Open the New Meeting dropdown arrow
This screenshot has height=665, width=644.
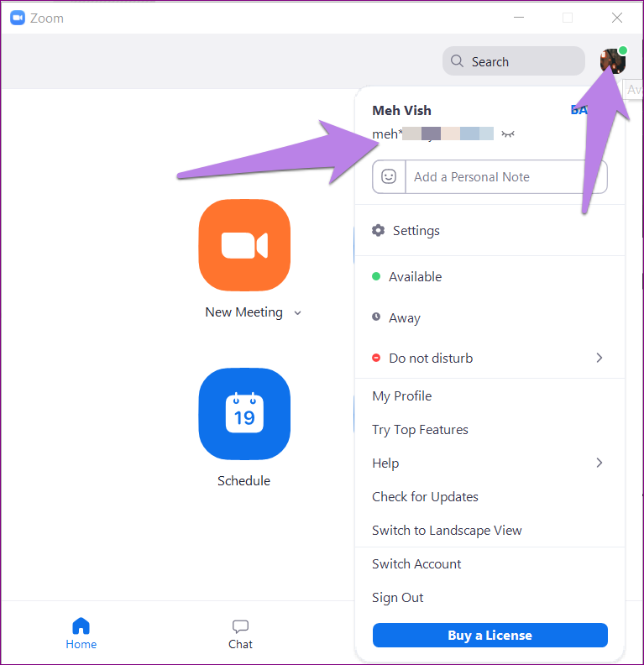tap(297, 312)
